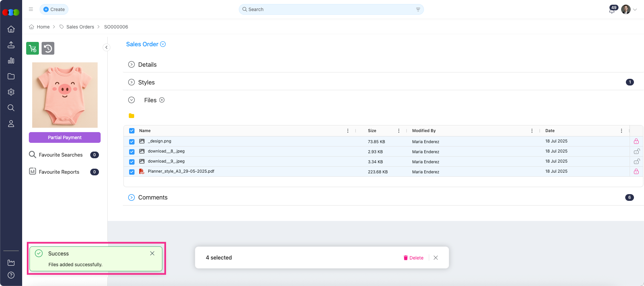Open the search filter icon
This screenshot has height=286, width=644.
click(418, 9)
